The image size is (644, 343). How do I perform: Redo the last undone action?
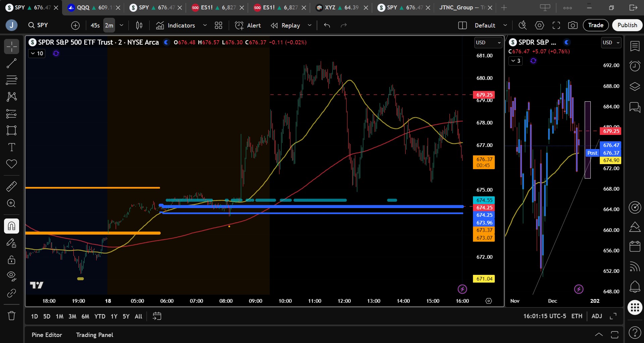(x=344, y=25)
